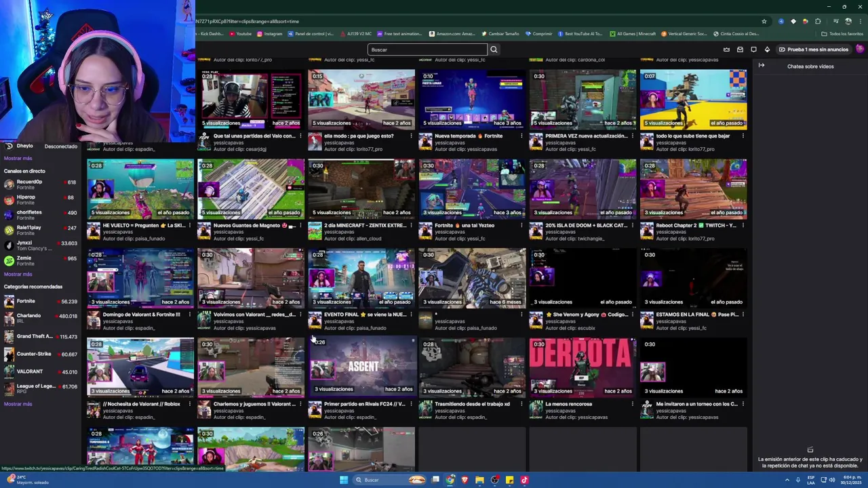Screen dimensions: 868x488
Task: Open options for 'Que tal unas partidas' clip
Action: pyautogui.click(x=300, y=136)
